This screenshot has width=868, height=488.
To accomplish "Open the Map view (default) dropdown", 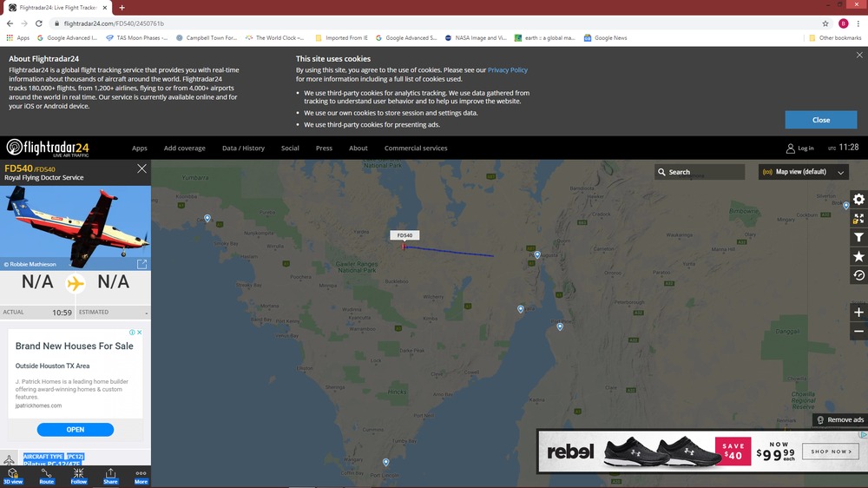I will pyautogui.click(x=803, y=172).
